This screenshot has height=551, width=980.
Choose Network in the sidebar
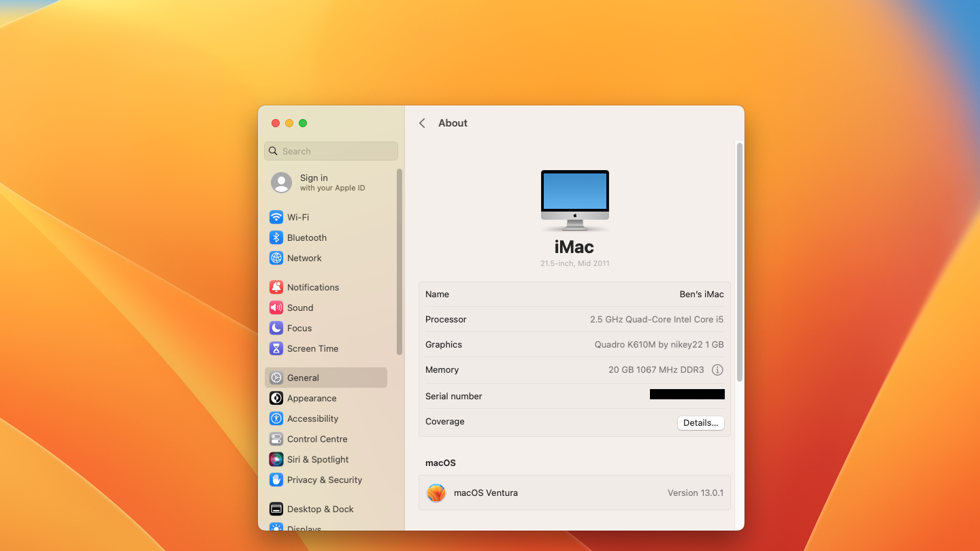point(304,258)
